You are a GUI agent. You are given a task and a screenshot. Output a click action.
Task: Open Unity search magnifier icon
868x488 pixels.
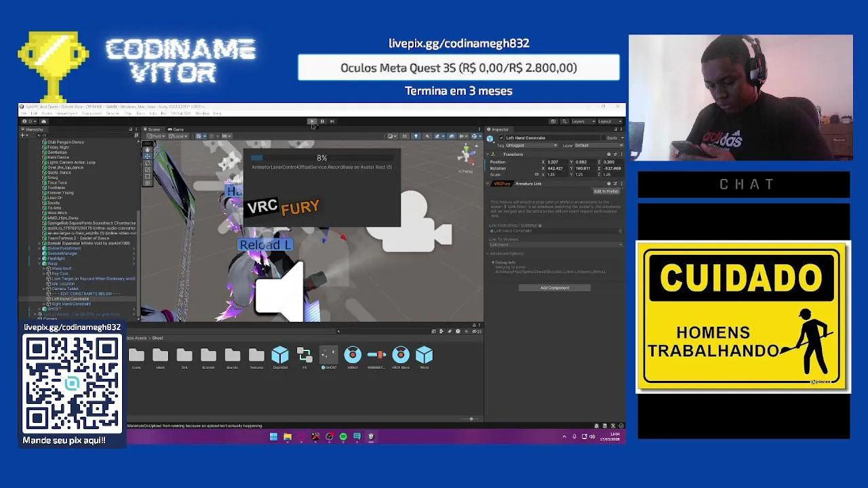(x=565, y=121)
